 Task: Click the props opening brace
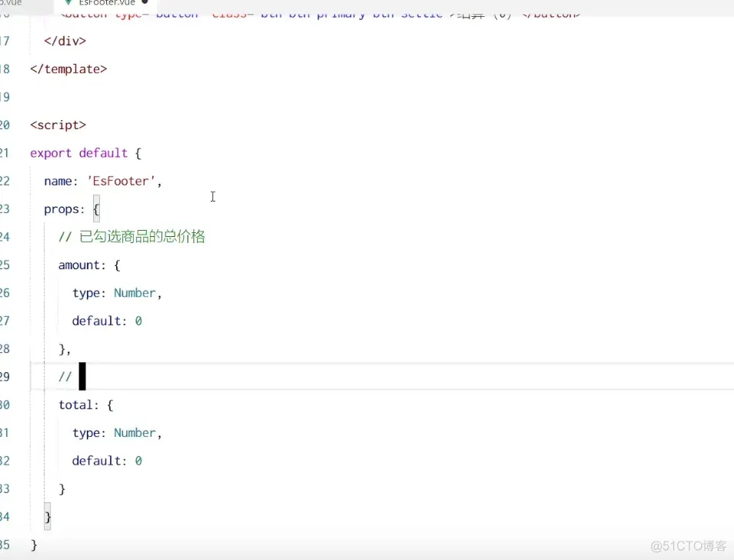[x=96, y=209]
